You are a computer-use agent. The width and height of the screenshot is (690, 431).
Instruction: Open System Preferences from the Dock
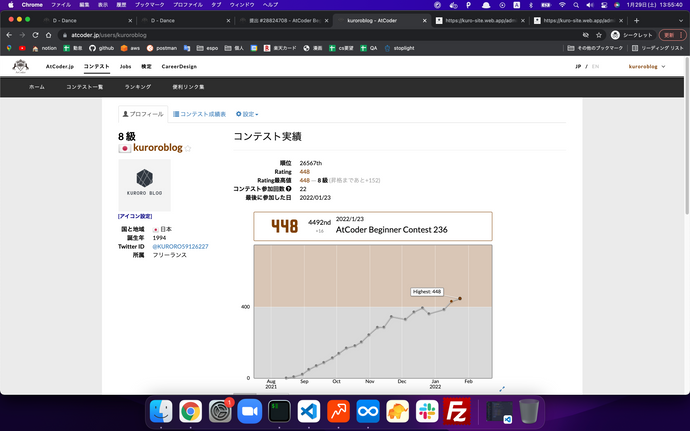220,412
